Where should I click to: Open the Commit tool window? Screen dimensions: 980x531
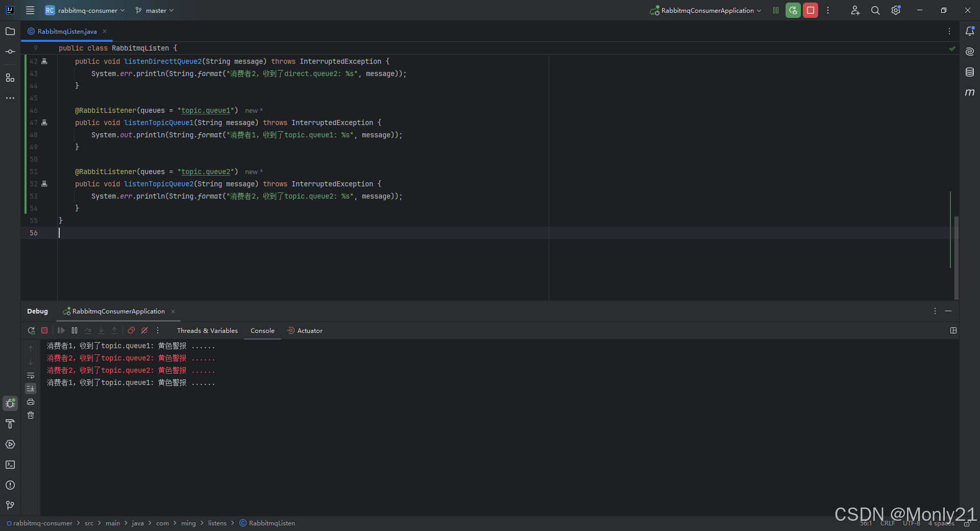click(x=10, y=52)
